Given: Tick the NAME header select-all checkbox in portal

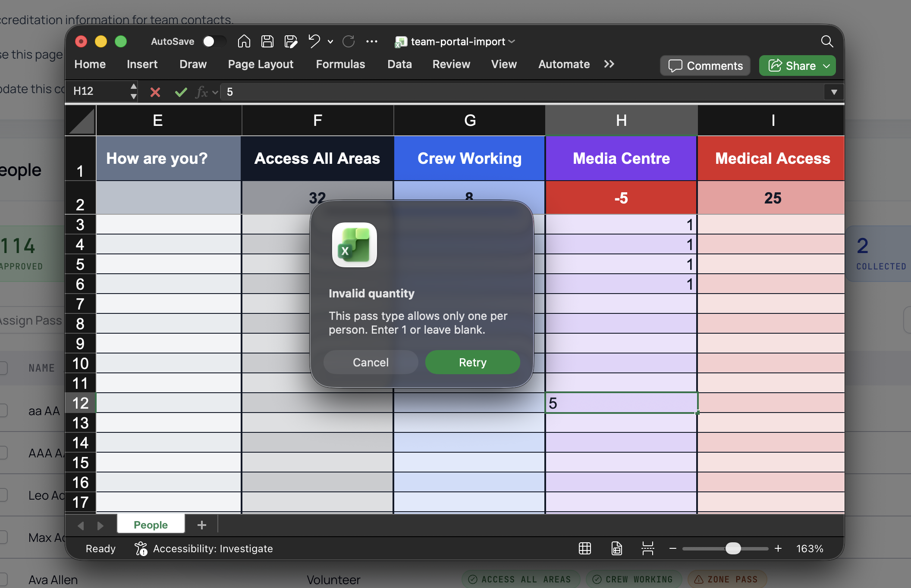Looking at the screenshot, I should click(3, 368).
